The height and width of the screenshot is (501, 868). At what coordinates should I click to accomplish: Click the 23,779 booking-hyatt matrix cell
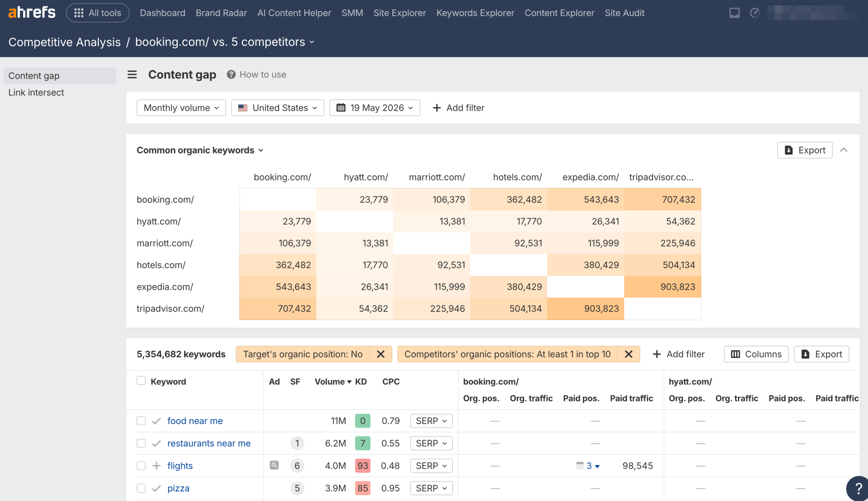pyautogui.click(x=355, y=199)
